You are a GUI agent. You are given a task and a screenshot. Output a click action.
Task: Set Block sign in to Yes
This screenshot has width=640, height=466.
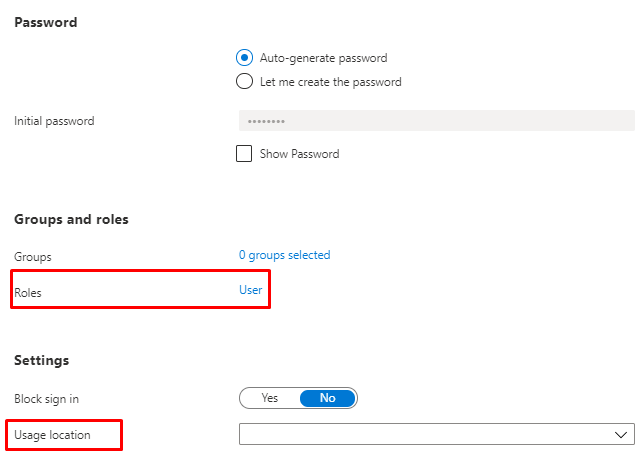[270, 398]
